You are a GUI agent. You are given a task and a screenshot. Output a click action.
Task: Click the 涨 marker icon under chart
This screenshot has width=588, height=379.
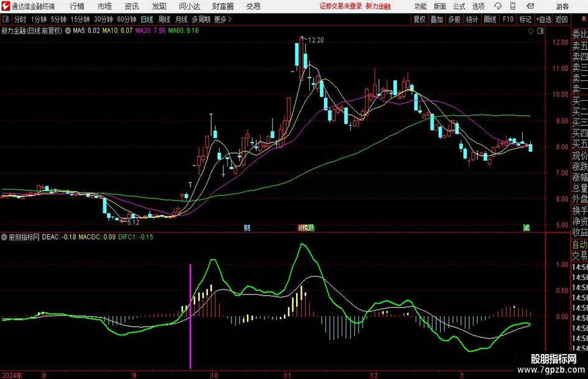point(301,227)
